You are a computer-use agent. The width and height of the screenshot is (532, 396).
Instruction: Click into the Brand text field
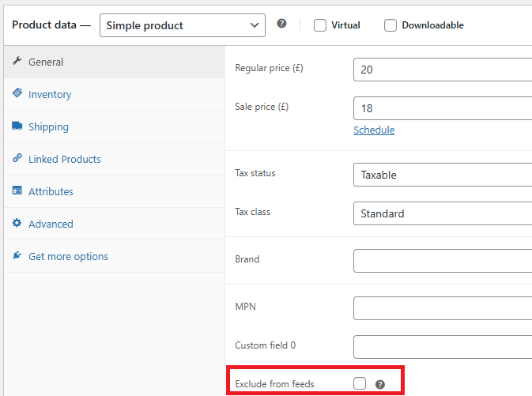443,261
